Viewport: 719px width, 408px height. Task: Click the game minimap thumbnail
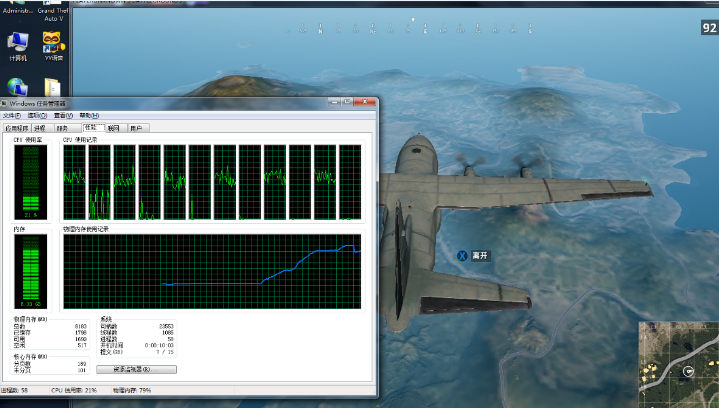click(x=679, y=365)
